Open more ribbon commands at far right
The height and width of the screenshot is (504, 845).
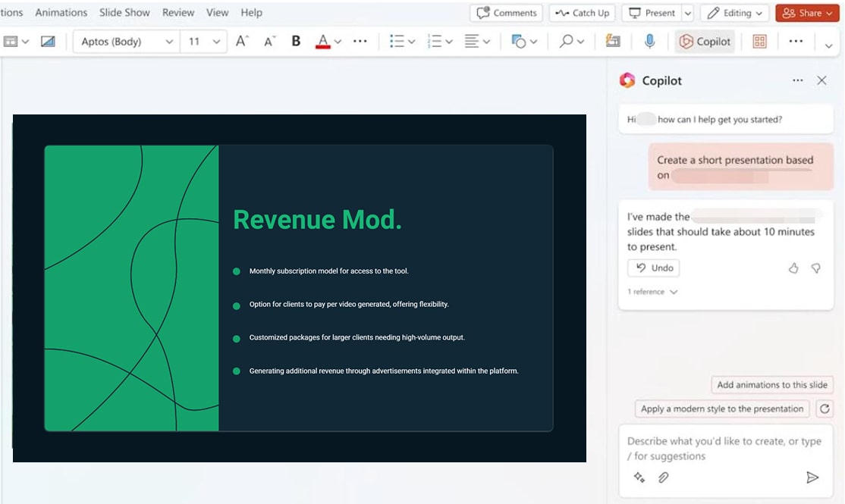[x=796, y=42]
